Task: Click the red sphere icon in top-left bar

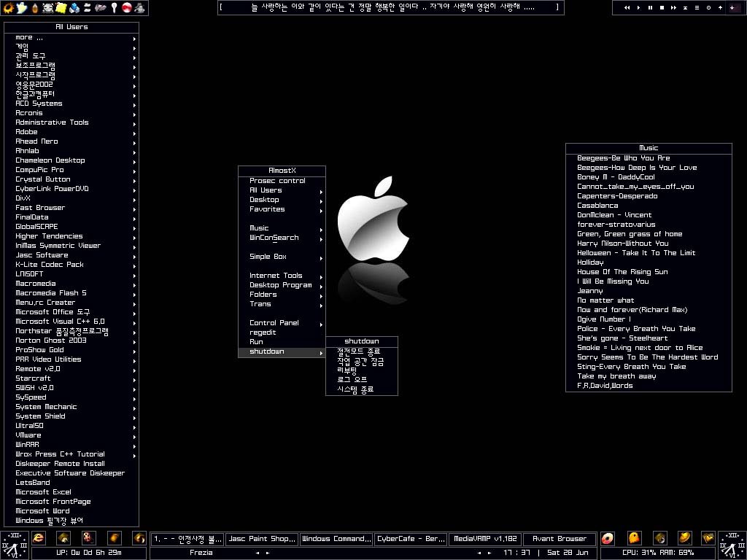Action: click(x=127, y=7)
